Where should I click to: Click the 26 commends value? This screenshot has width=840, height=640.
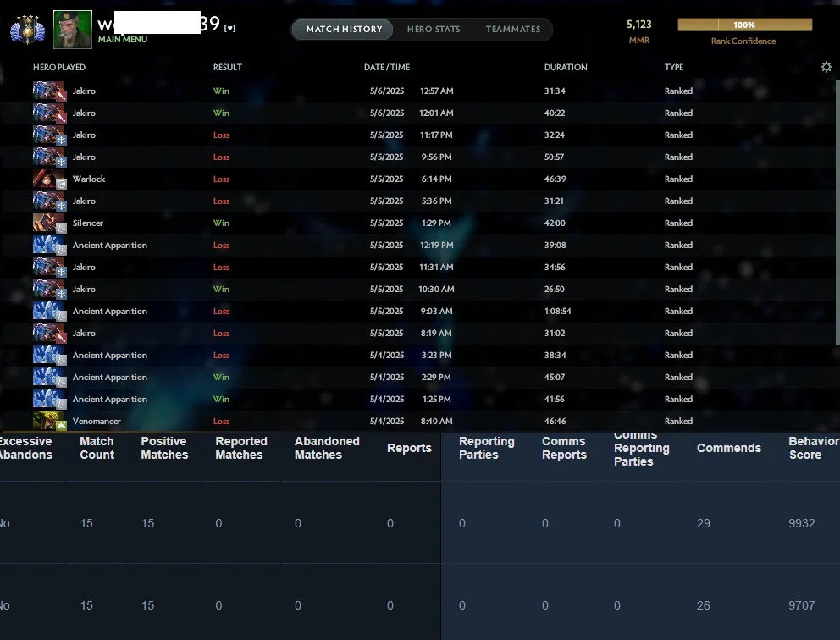[x=704, y=605]
